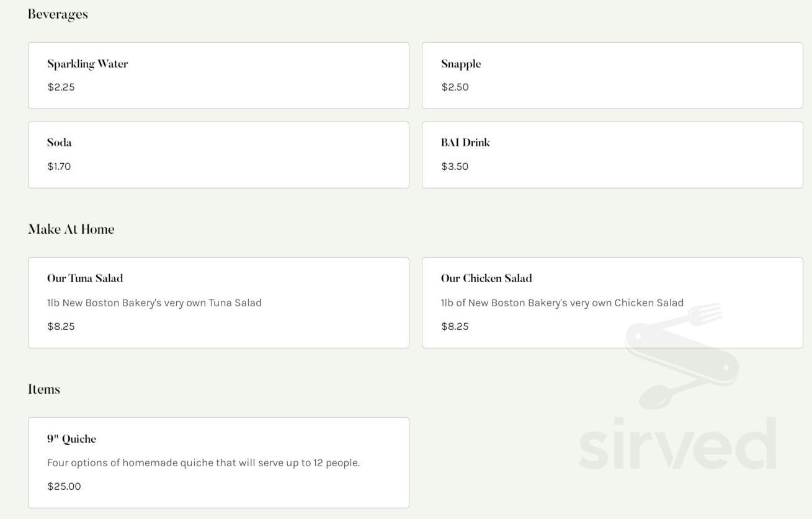Click the Make At Home section heading
The image size is (812, 519).
click(71, 229)
